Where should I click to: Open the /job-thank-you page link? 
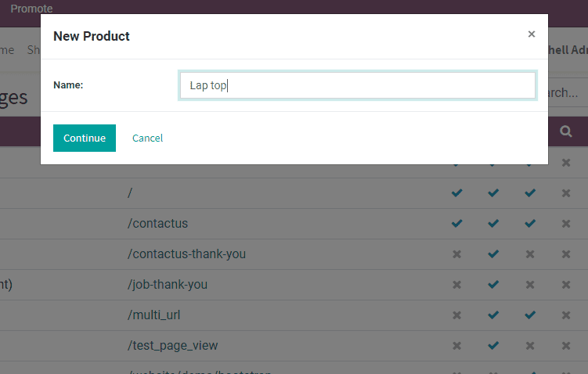(x=168, y=285)
